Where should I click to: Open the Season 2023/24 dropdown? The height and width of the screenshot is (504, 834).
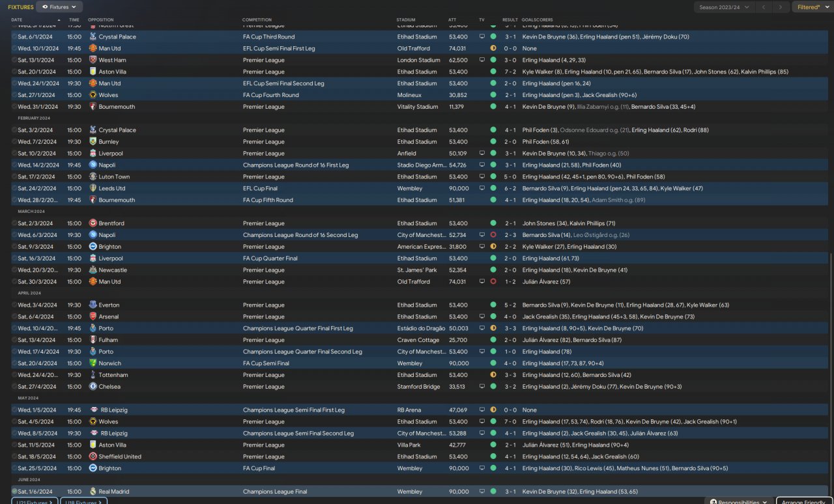pyautogui.click(x=723, y=7)
